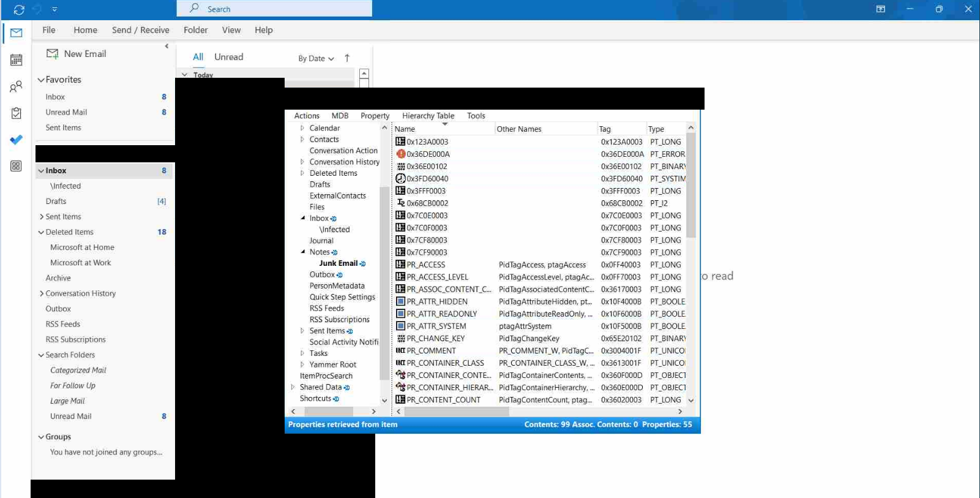Image resolution: width=980 pixels, height=498 pixels.
Task: Open the Hierarchy Table menu
Action: (428, 116)
